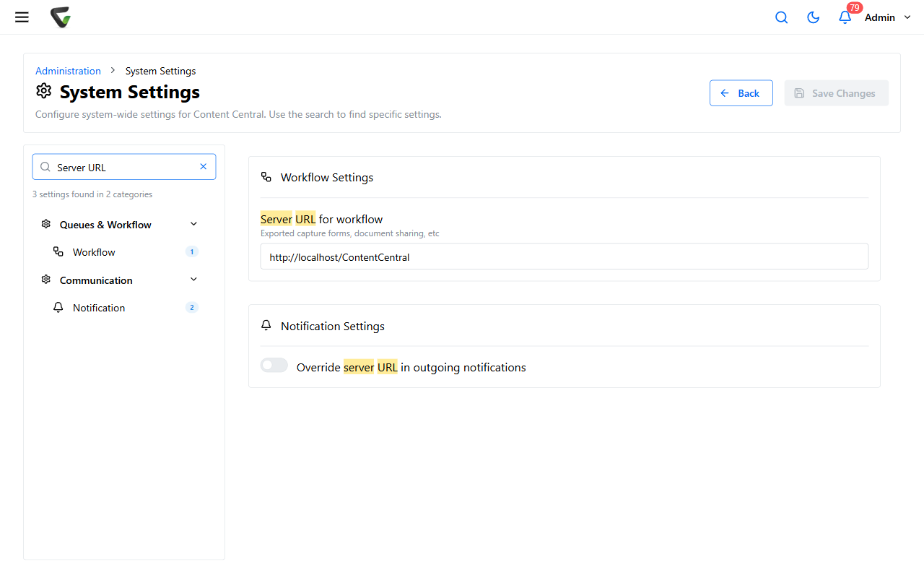
Task: Go to Administration breadcrumb link
Action: pyautogui.click(x=68, y=71)
